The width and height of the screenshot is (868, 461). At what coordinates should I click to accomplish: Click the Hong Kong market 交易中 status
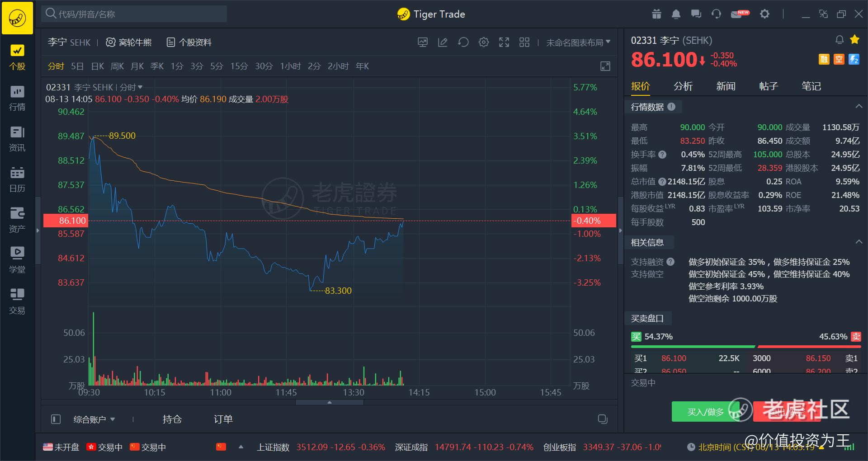pos(104,447)
